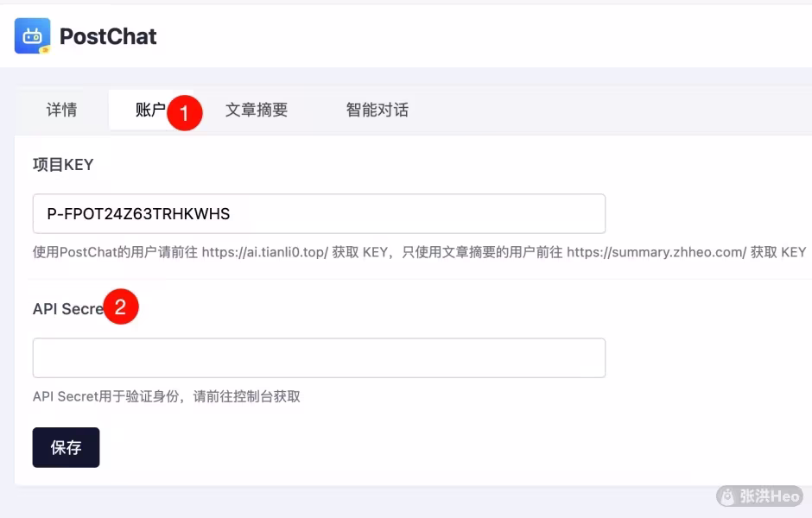Viewport: 812px width, 518px height.
Task: Click the PostChat title text
Action: 108,36
